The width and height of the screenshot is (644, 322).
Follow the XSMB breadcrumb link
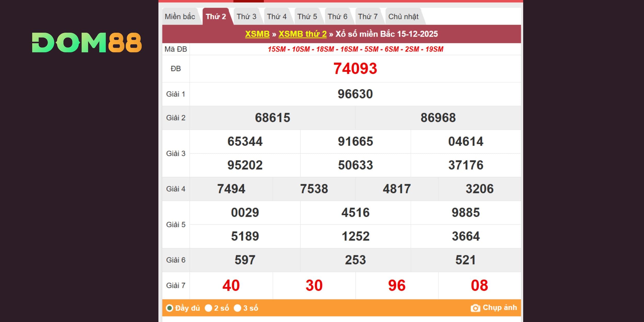click(x=257, y=34)
